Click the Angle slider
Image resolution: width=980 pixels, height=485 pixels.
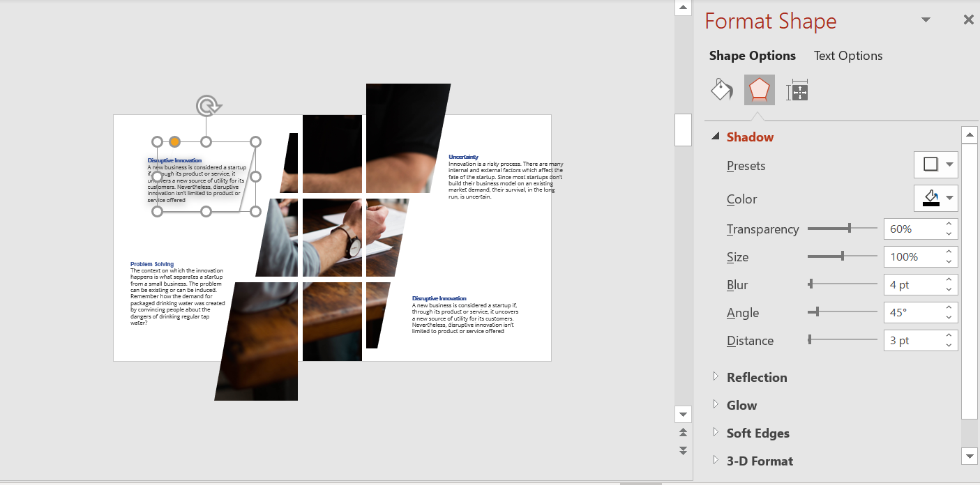click(842, 312)
